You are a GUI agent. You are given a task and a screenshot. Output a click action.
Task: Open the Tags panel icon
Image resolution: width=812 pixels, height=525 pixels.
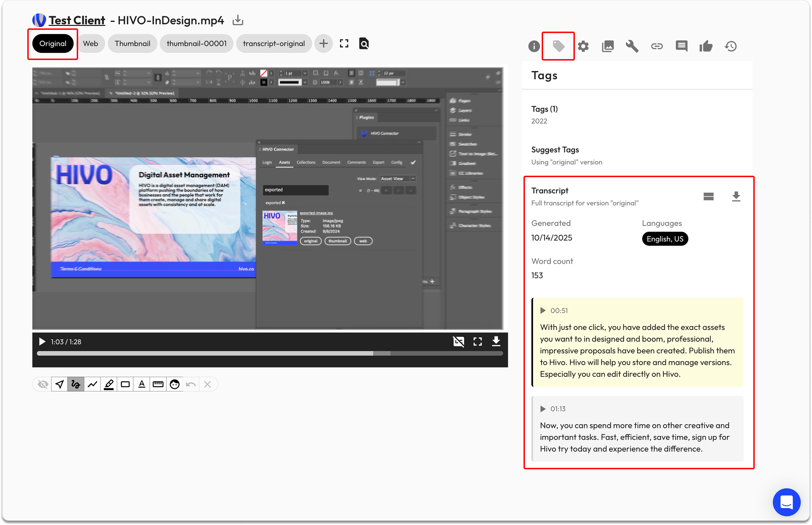pos(558,46)
